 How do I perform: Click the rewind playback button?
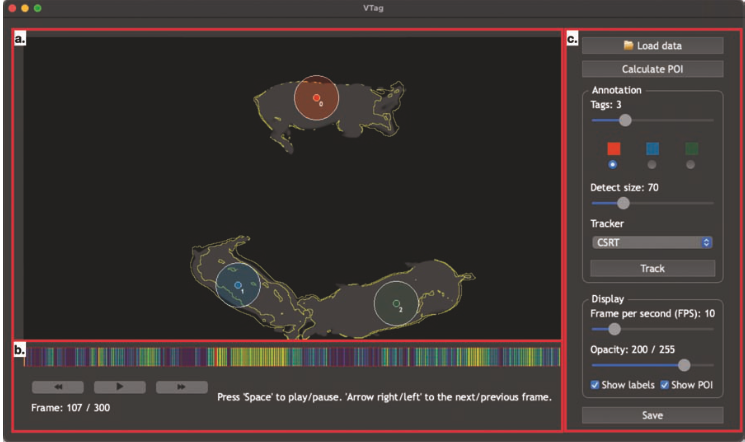coord(57,386)
